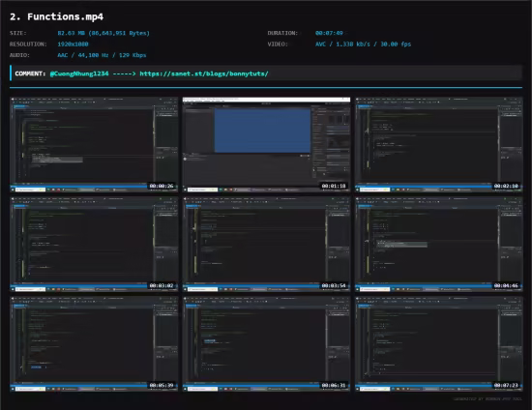Open the thumbnail stamped 00:01:18

266,145
